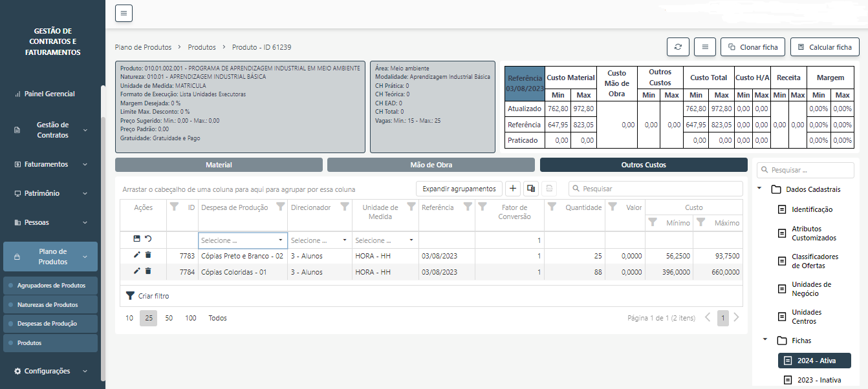Save the new row with disk icon
Image resolution: width=868 pixels, height=389 pixels.
click(x=136, y=239)
